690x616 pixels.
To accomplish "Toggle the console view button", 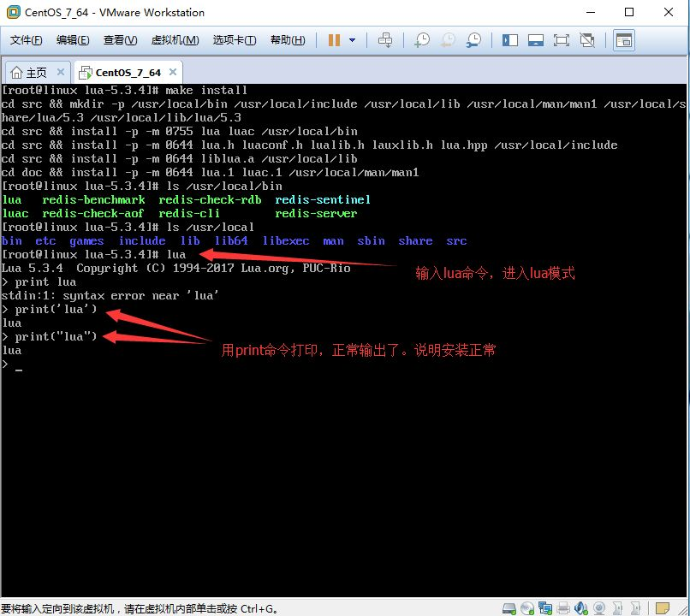I will click(x=624, y=40).
